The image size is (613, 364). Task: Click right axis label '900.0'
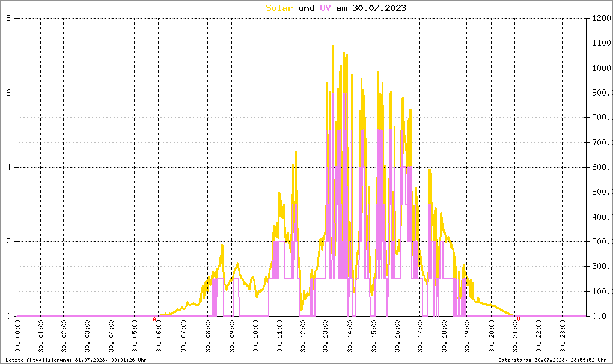(602, 93)
